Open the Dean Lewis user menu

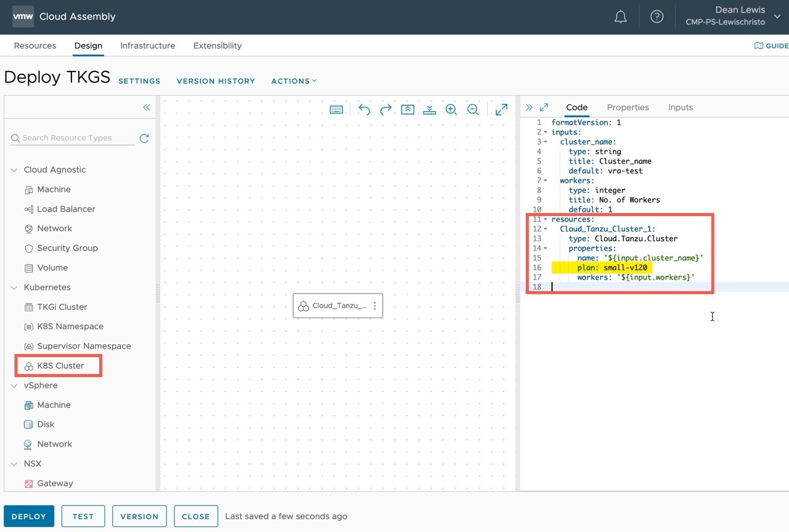[732, 16]
